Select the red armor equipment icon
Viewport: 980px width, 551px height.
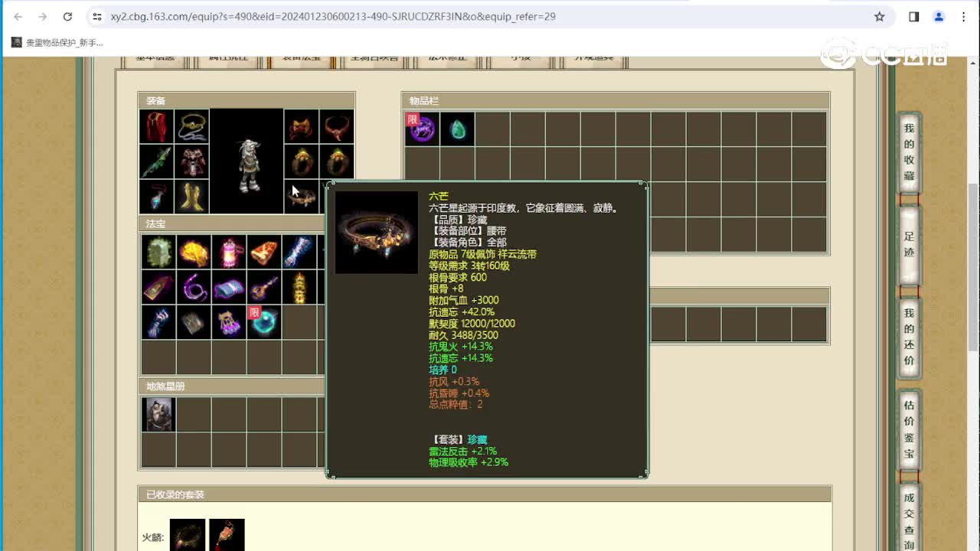[191, 161]
